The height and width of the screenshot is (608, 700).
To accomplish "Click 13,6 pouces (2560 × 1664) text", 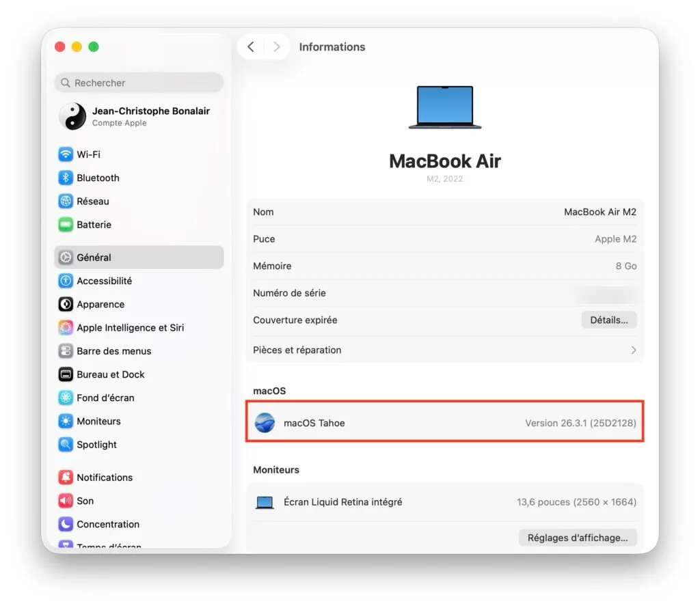I will pos(576,502).
